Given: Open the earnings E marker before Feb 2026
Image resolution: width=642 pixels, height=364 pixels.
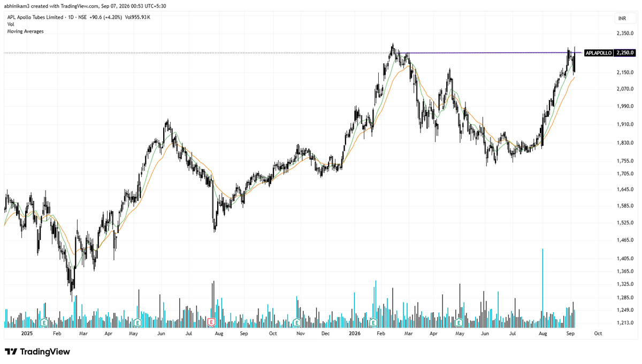Looking at the screenshot, I should (x=372, y=322).
